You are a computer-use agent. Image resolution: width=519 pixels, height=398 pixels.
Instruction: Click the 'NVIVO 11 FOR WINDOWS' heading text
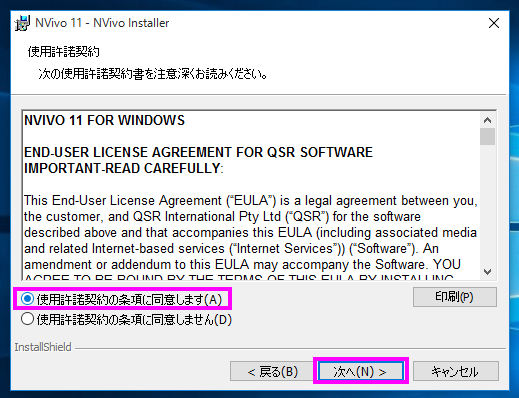point(104,120)
